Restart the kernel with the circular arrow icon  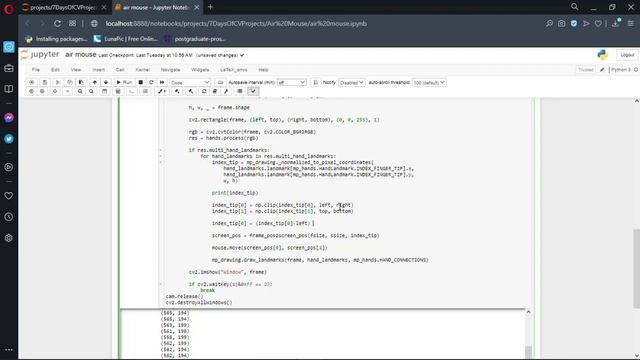pyautogui.click(x=151, y=82)
